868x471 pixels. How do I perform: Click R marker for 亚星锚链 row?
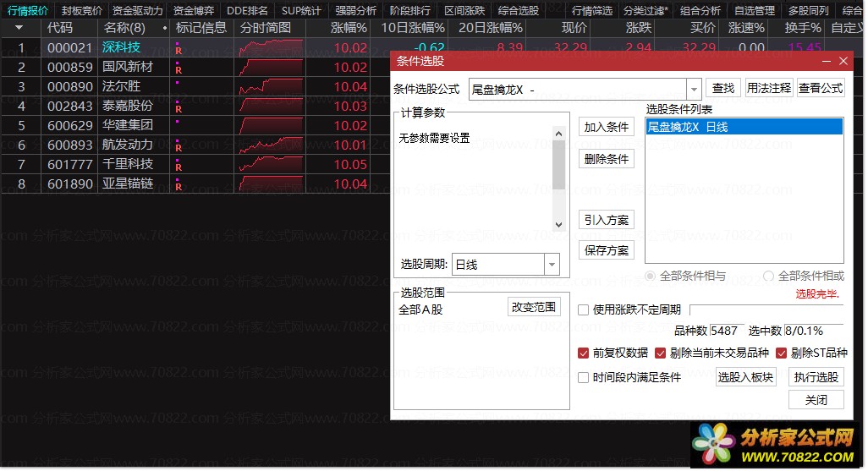(179, 187)
